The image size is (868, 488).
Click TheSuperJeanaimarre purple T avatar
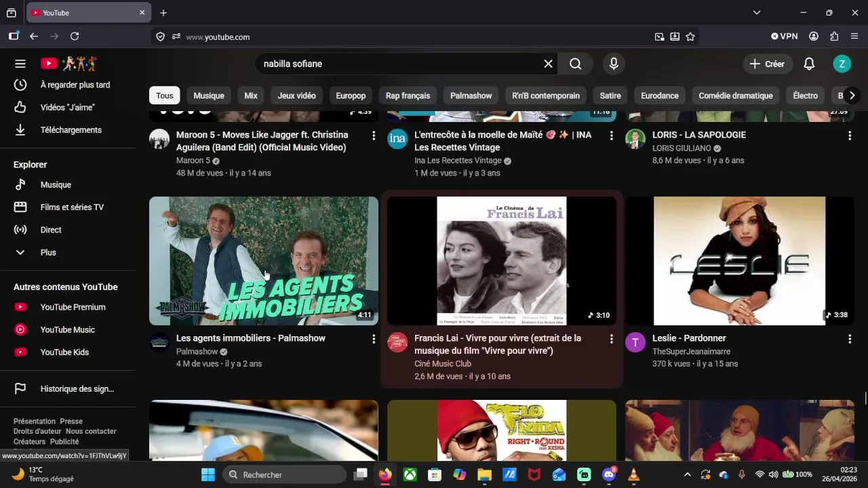[x=635, y=342]
